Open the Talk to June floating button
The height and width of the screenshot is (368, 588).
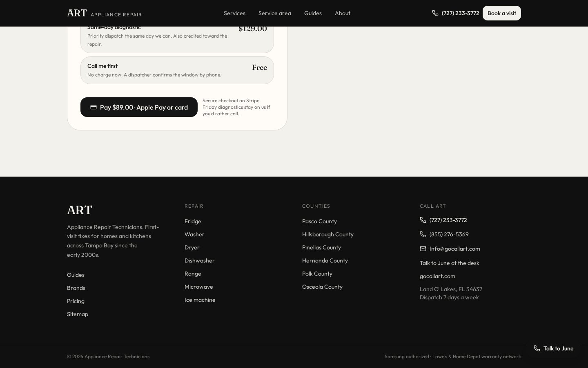click(x=553, y=348)
